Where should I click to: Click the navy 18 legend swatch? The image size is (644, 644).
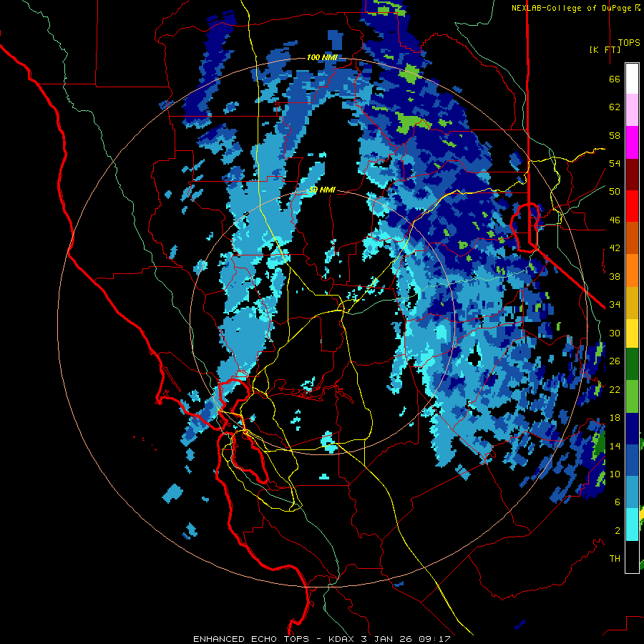(632, 429)
